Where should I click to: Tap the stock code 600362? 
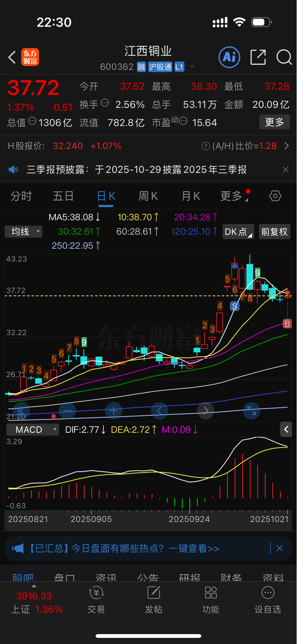[117, 67]
